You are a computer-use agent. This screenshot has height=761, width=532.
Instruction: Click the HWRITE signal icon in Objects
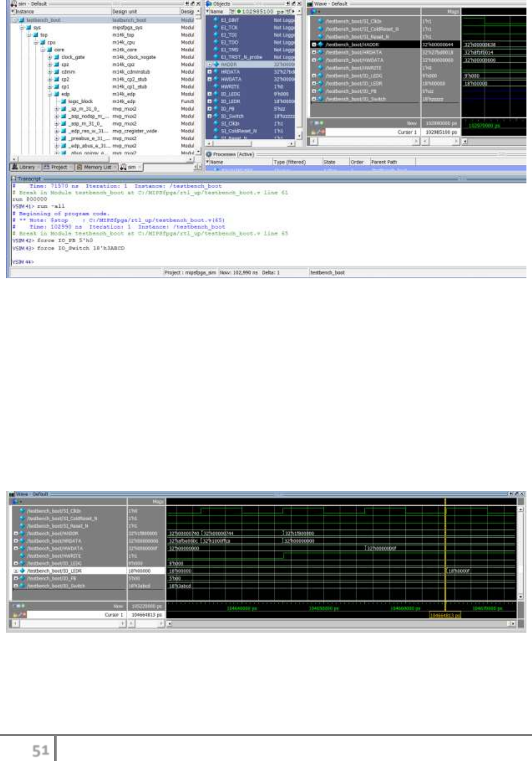pos(216,87)
